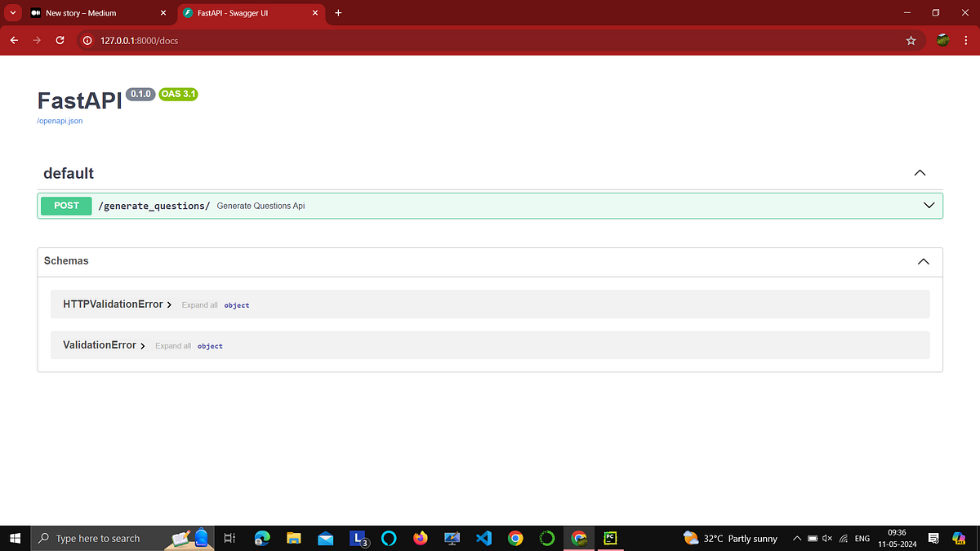Image resolution: width=980 pixels, height=551 pixels.
Task: Select the POST method badge
Action: tap(65, 205)
